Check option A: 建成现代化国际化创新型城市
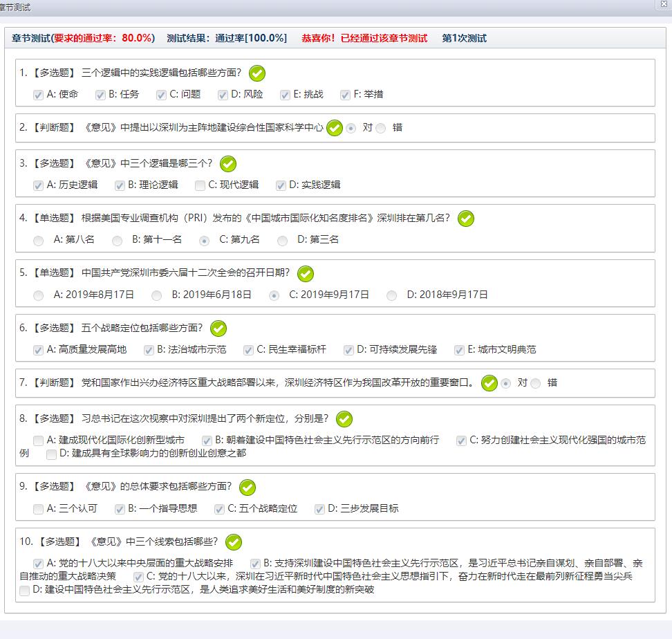Image resolution: width=672 pixels, height=639 pixels. 38,441
